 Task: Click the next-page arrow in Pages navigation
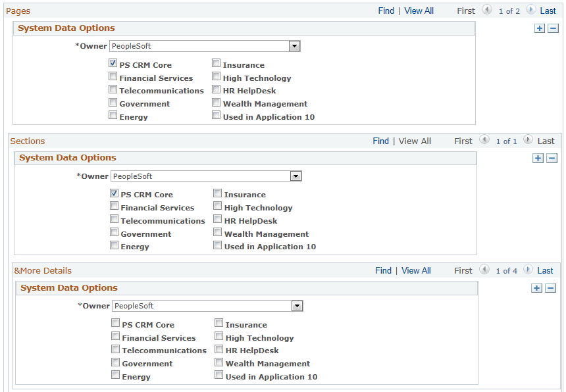[530, 11]
